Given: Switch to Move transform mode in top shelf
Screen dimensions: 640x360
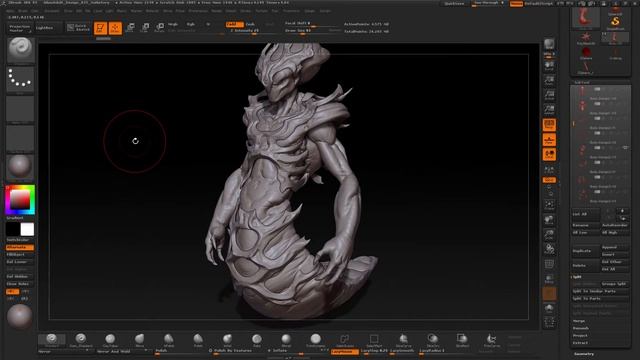Looking at the screenshot, I should 130,28.
